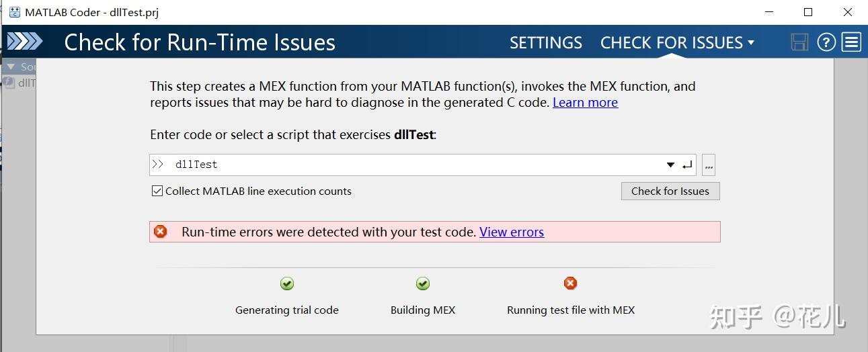This screenshot has width=868, height=352.
Task: Click the Building MEX green check icon
Action: click(423, 284)
